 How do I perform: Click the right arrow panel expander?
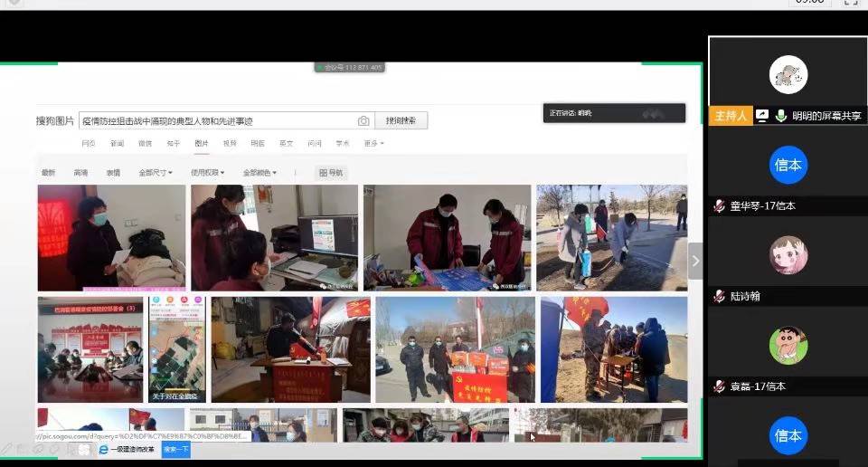tap(694, 262)
